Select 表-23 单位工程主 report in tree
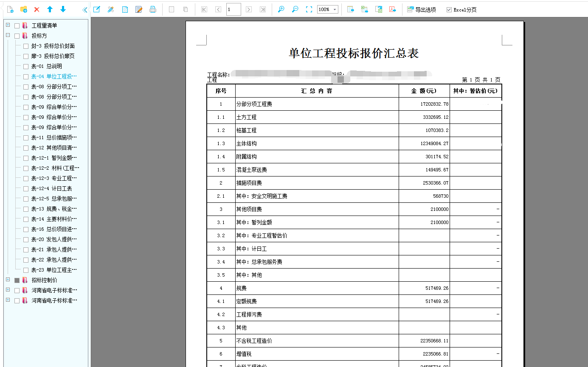The width and height of the screenshot is (588, 367). (54, 270)
